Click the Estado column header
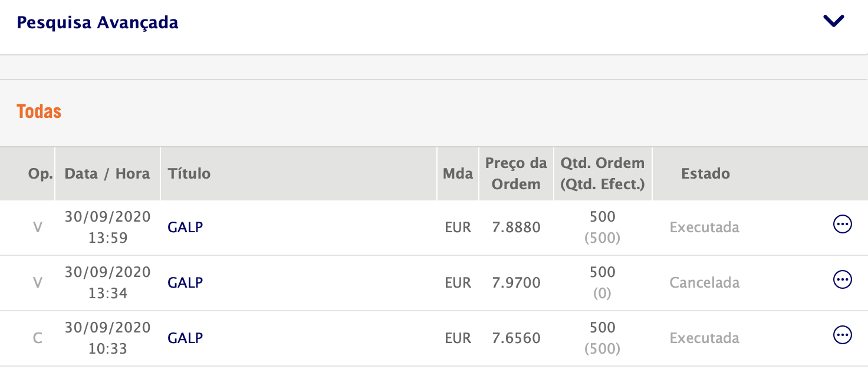 [705, 174]
